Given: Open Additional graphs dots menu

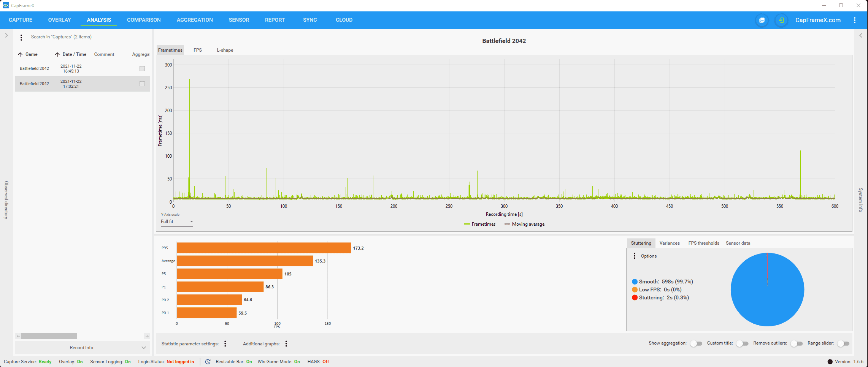Looking at the screenshot, I should (286, 344).
